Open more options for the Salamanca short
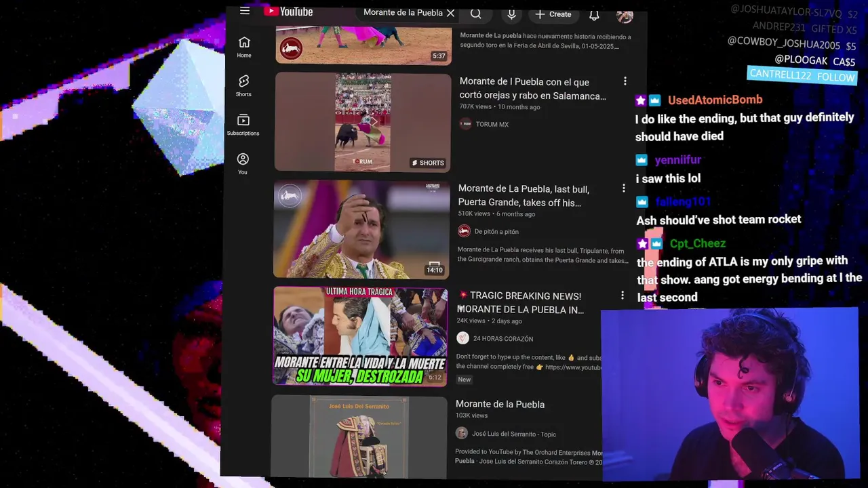This screenshot has width=868, height=488. (x=625, y=81)
